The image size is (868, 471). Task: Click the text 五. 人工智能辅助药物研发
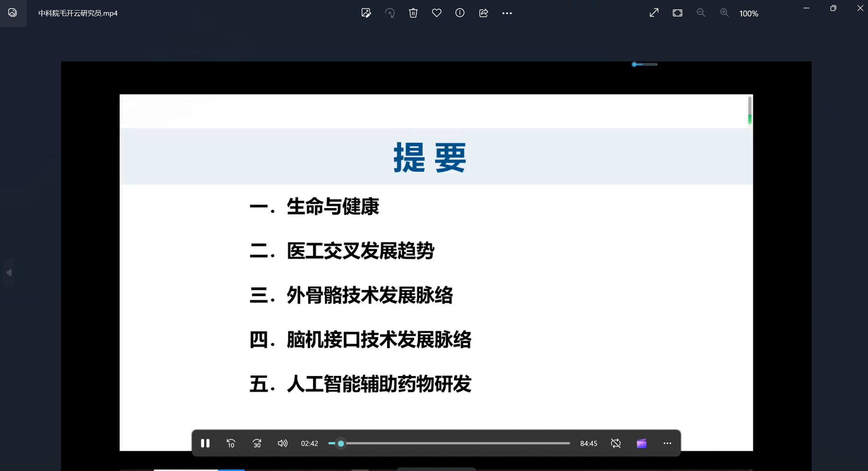360,384
